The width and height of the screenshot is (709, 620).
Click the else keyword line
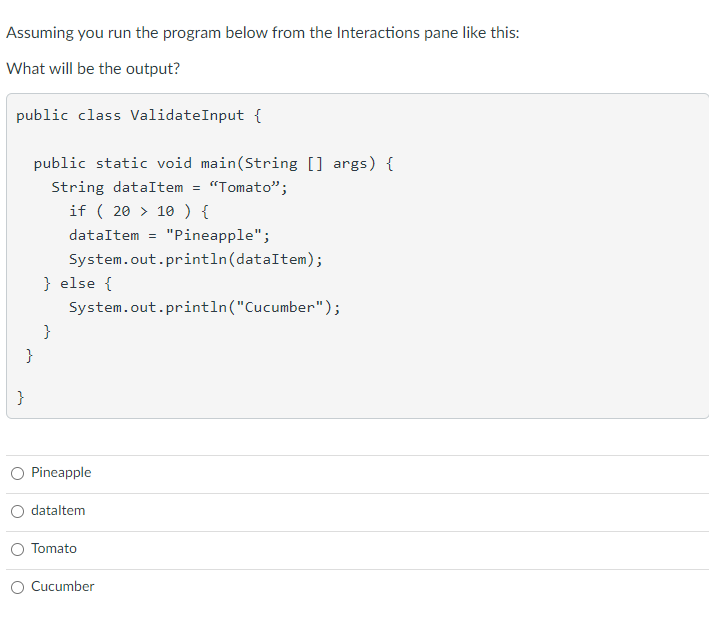[77, 284]
